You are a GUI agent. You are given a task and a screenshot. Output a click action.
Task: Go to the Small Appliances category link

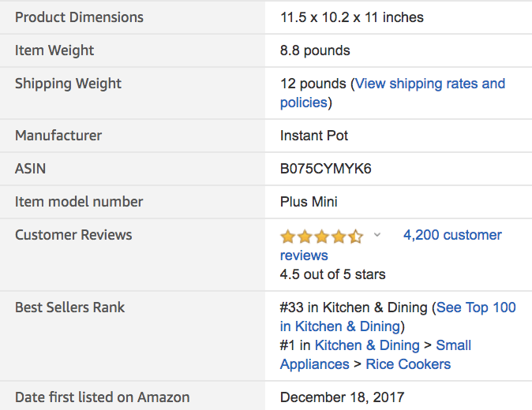click(x=453, y=345)
